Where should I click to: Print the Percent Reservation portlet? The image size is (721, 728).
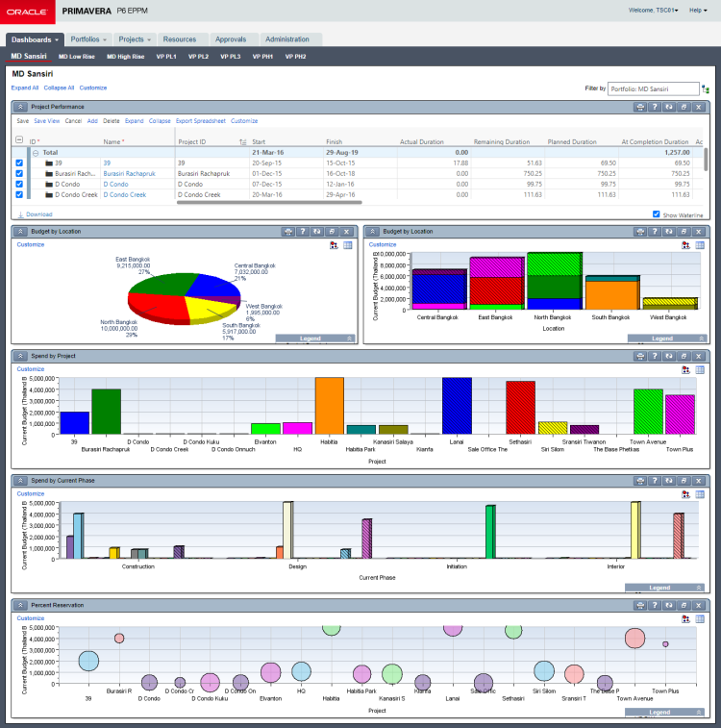(640, 605)
